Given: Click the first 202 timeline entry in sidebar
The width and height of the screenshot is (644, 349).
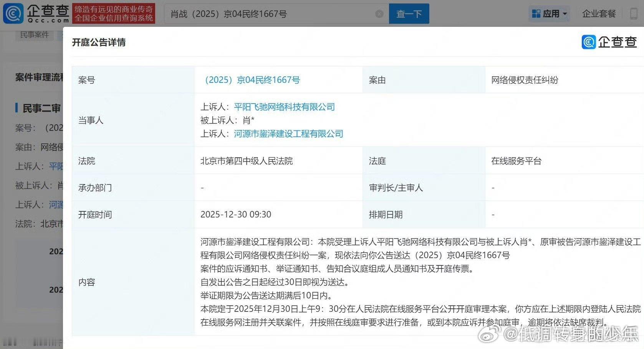Looking at the screenshot, I should [x=56, y=251].
